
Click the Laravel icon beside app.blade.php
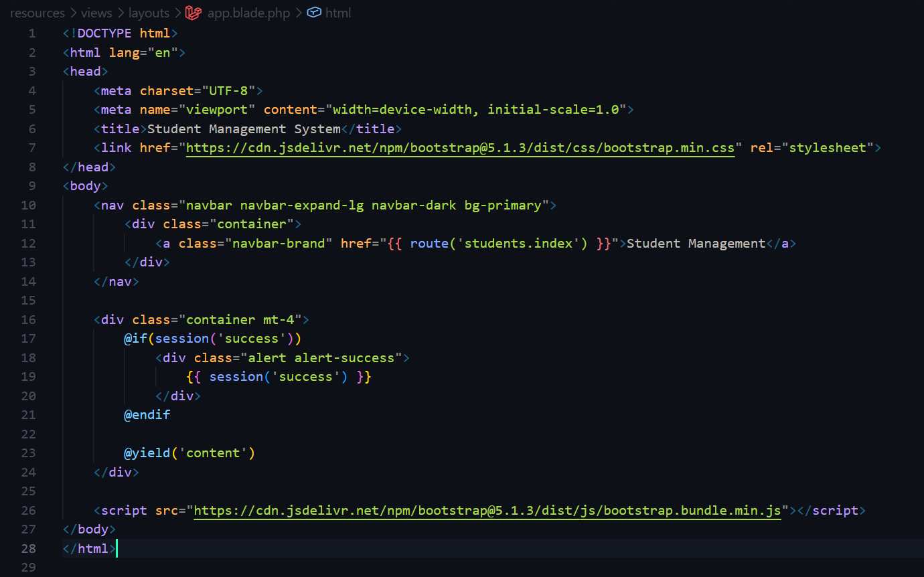tap(194, 13)
